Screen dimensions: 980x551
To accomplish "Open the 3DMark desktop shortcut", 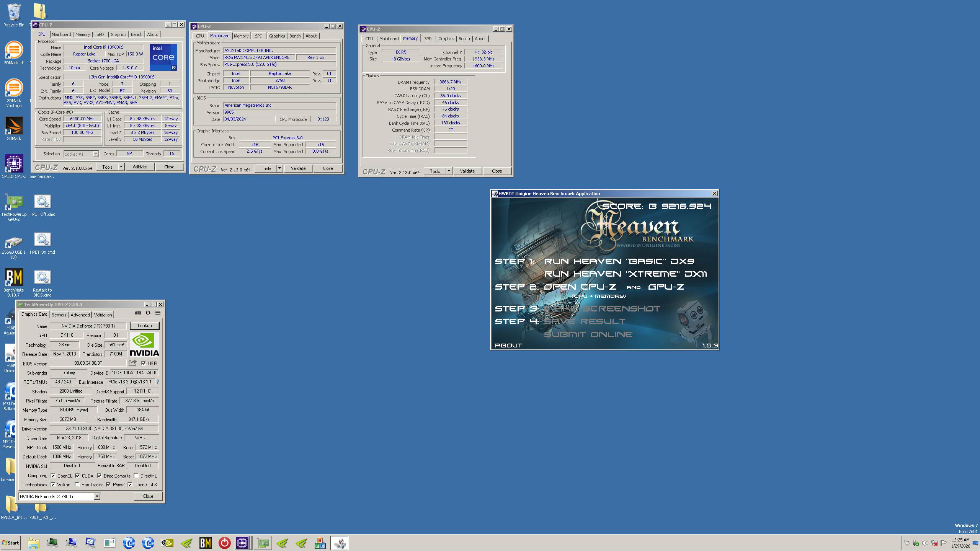I will (x=14, y=129).
